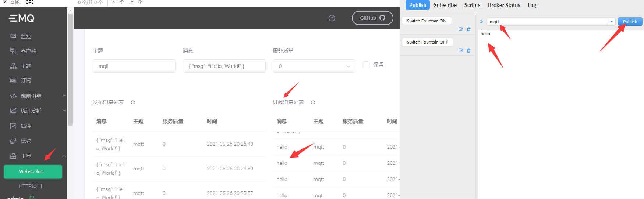Open 监控 monitoring in EMQ sidebar
Image resolution: width=644 pixels, height=199 pixels.
tap(26, 36)
